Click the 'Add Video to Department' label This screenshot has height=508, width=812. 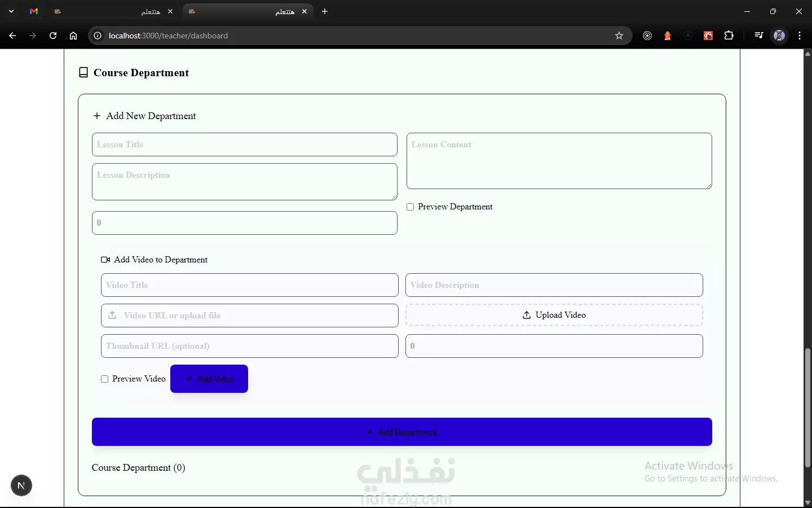pyautogui.click(x=161, y=260)
